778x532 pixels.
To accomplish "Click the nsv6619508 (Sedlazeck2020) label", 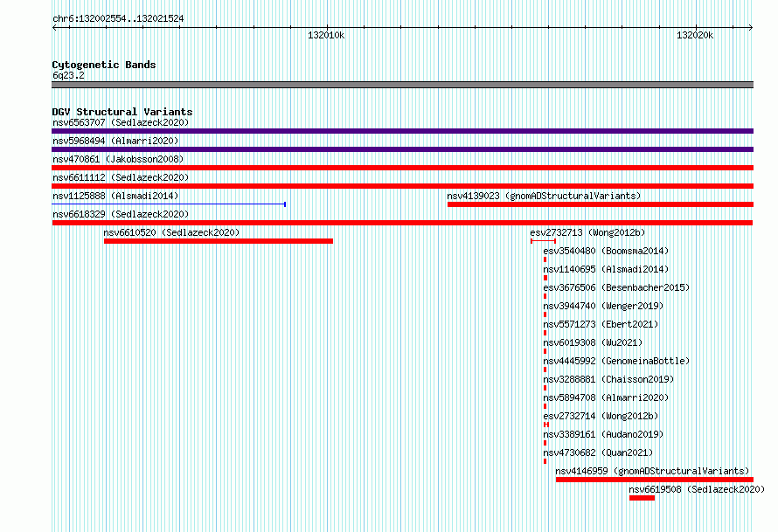I will [697, 489].
